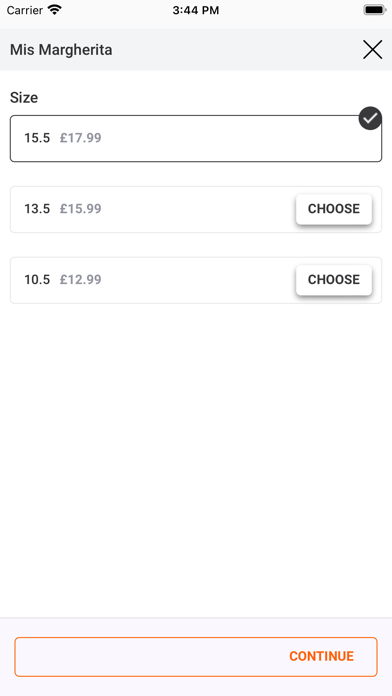Tap the 13.5 size number text
The image size is (392, 696).
click(37, 209)
